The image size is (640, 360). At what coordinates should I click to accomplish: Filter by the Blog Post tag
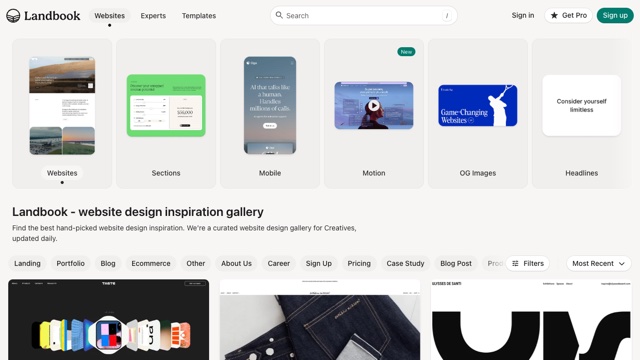(456, 264)
